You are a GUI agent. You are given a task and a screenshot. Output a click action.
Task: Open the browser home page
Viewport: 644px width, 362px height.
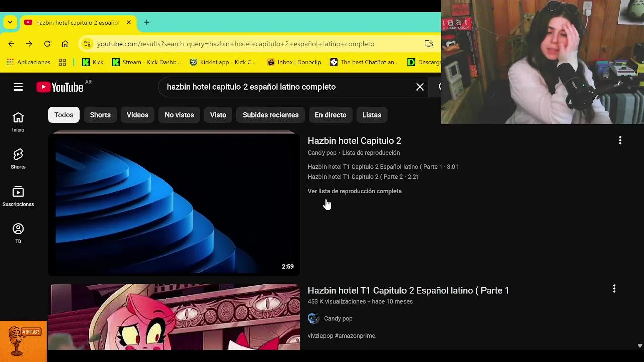(x=65, y=44)
